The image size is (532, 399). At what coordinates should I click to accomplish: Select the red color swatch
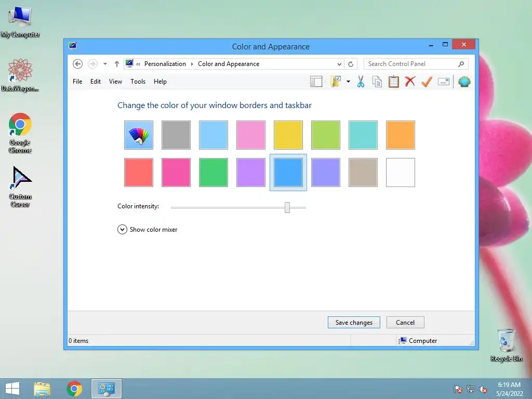pyautogui.click(x=138, y=172)
